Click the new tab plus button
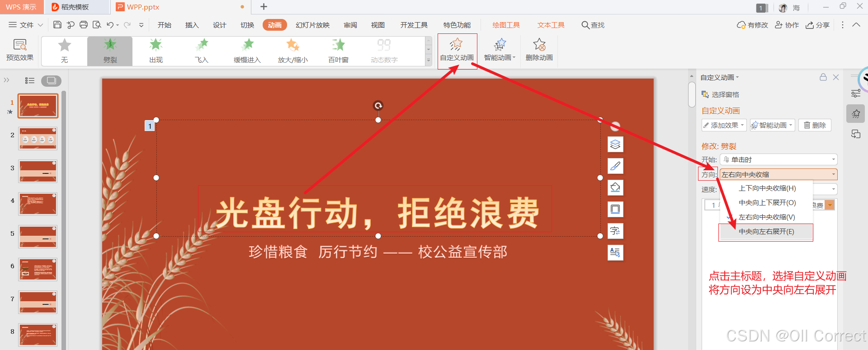The image size is (868, 350). [x=264, y=7]
